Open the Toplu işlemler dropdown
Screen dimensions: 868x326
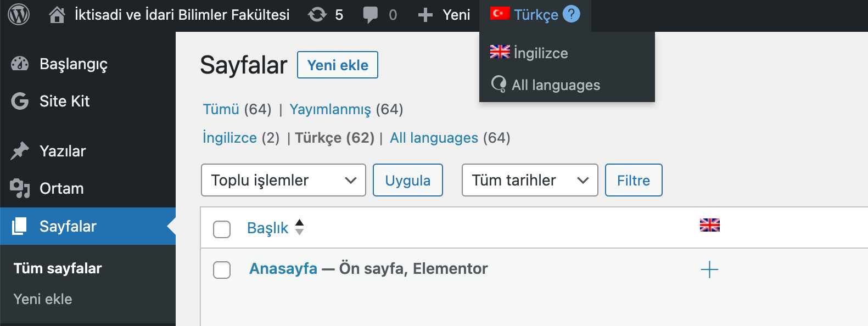coord(283,180)
